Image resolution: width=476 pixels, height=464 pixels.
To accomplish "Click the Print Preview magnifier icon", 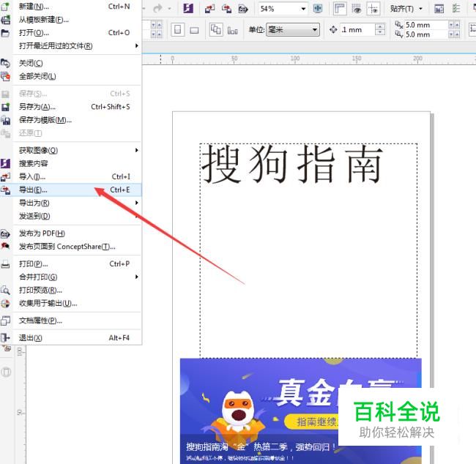I will click(x=5, y=290).
